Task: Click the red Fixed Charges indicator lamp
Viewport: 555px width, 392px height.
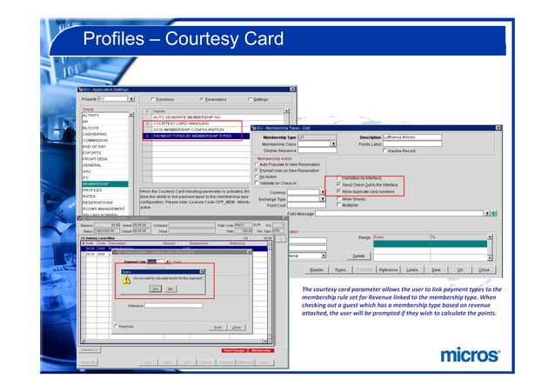Action: (x=235, y=350)
